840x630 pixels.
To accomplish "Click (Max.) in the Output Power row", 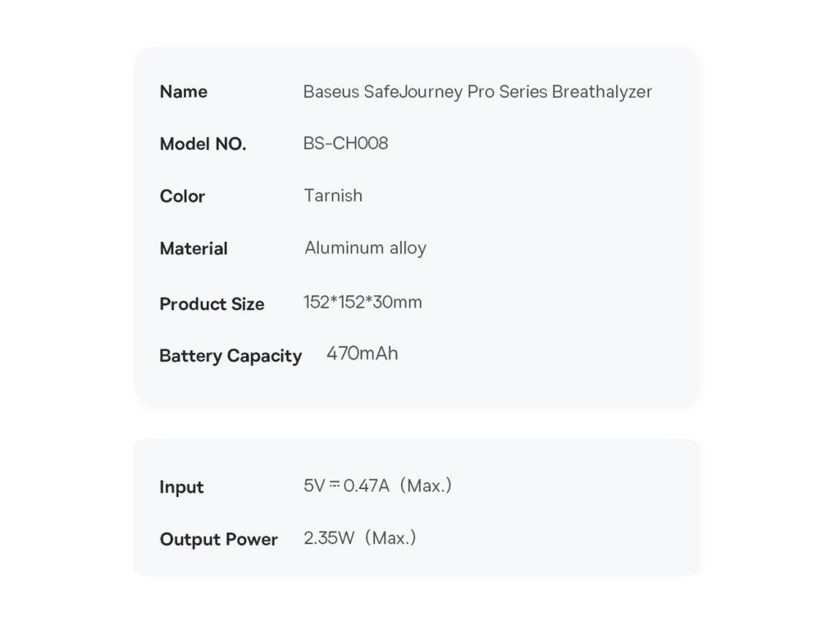I will click(x=390, y=539).
